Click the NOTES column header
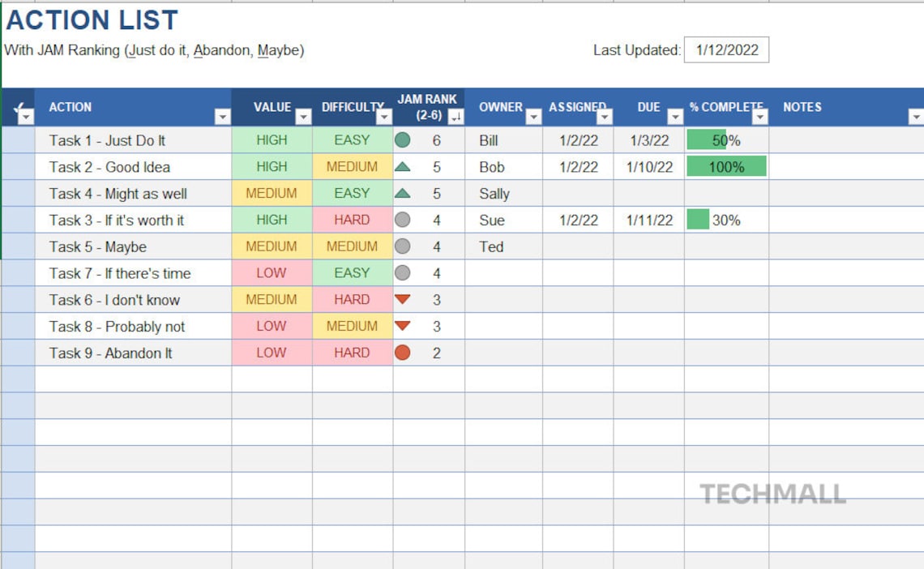 (x=846, y=107)
